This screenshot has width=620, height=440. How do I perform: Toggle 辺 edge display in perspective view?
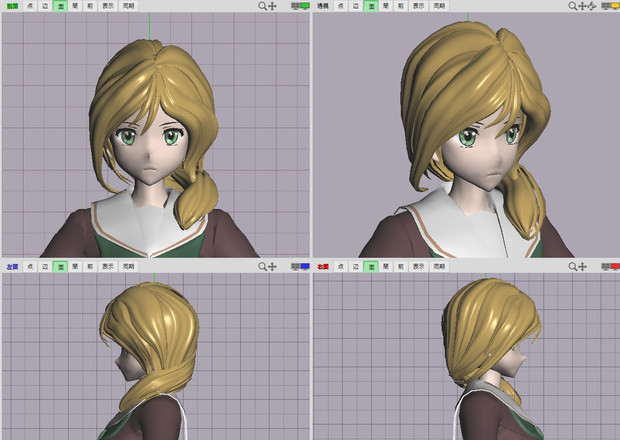(x=355, y=6)
